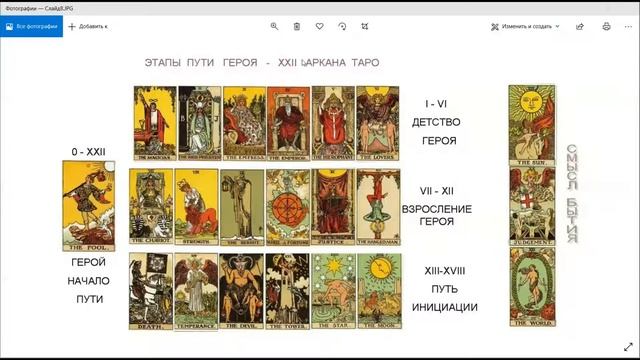Click the text ВЗРОСЛЕНИЕ
Image resolution: width=640 pixels, height=360 pixels.
436,209
